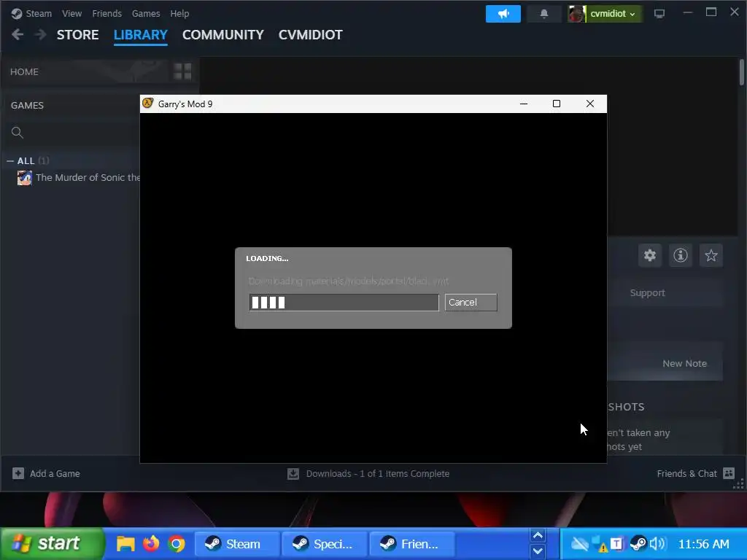
Task: Open the Friends menu
Action: click(107, 13)
